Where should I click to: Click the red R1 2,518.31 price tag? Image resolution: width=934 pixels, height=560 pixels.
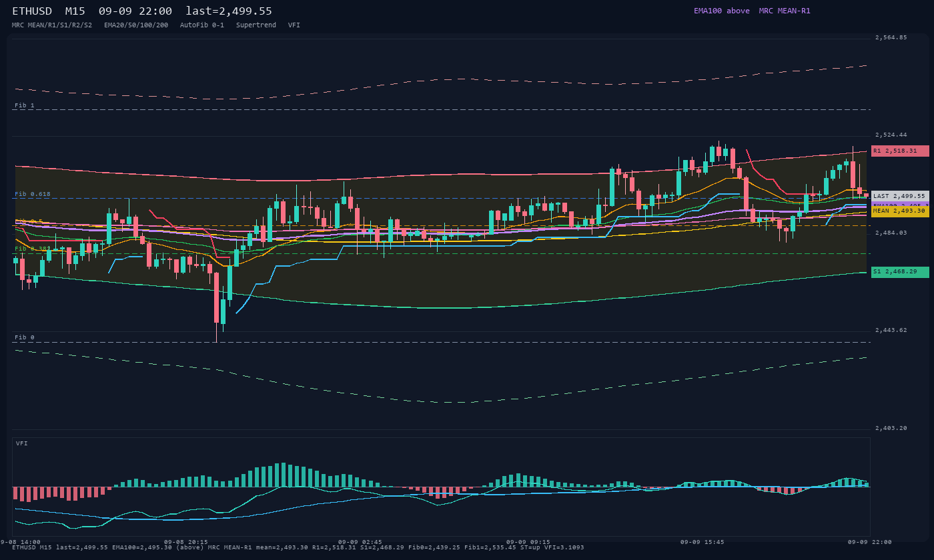(x=900, y=151)
